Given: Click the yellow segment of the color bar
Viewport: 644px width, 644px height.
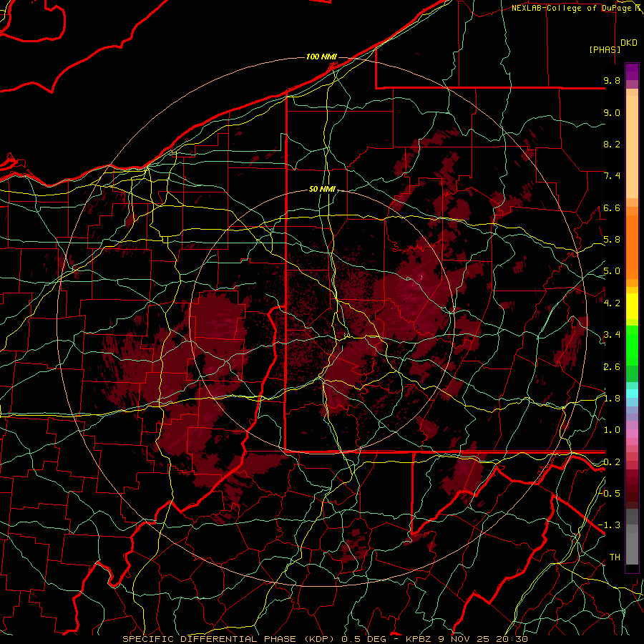Looking at the screenshot, I should click(x=632, y=306).
